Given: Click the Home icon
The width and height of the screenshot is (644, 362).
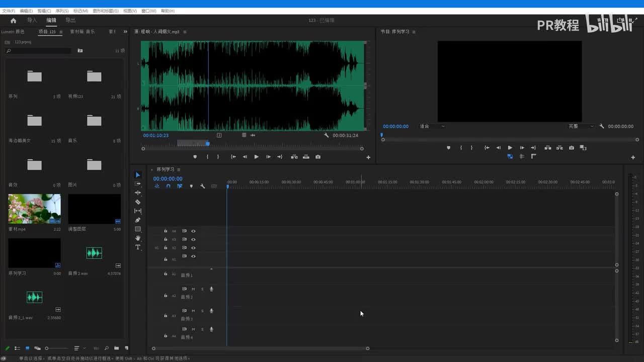Looking at the screenshot, I should pyautogui.click(x=13, y=21).
